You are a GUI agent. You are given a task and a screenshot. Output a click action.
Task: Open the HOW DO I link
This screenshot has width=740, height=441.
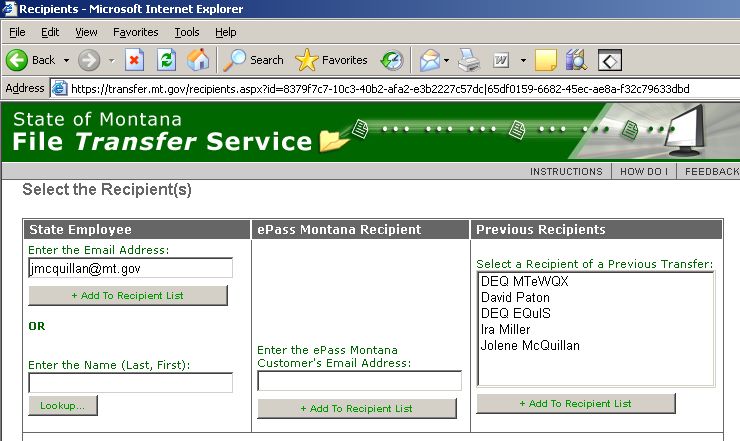point(644,171)
